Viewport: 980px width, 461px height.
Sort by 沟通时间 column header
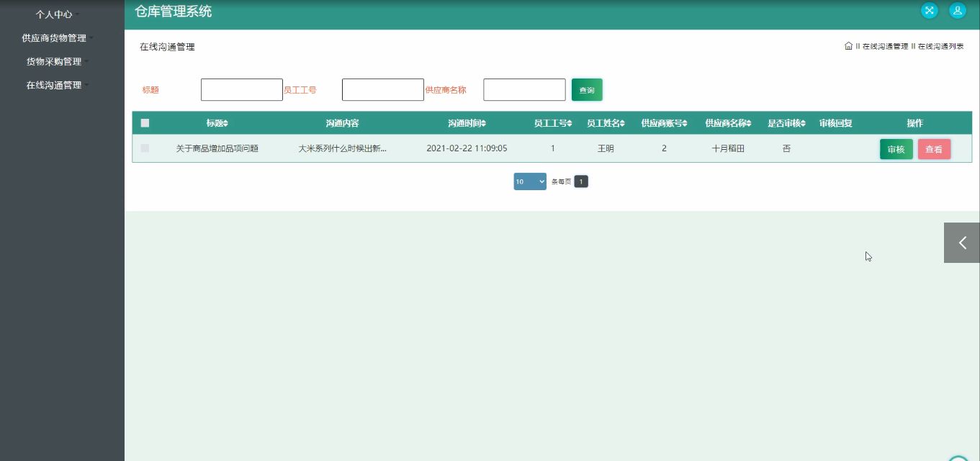click(467, 123)
